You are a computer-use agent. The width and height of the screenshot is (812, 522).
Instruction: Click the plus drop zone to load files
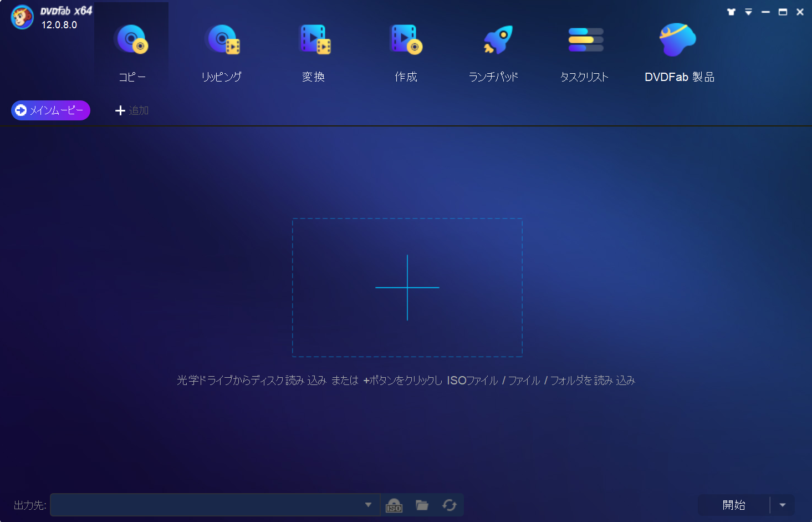(407, 288)
